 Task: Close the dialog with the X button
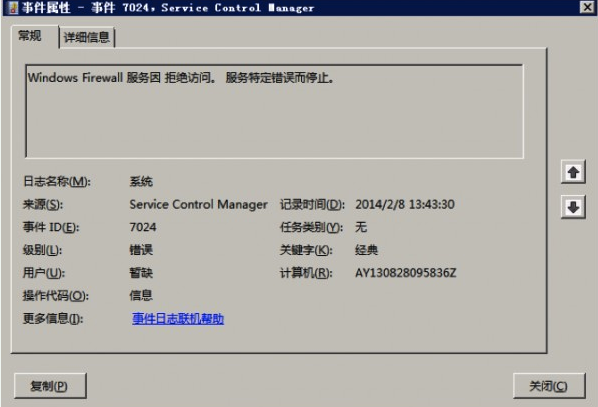pos(587,7)
